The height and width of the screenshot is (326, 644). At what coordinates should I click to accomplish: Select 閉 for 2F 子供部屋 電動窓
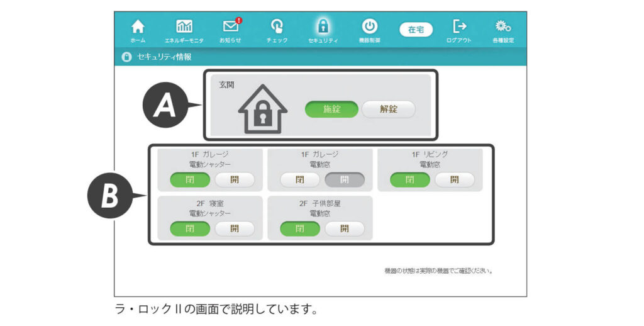coord(300,229)
